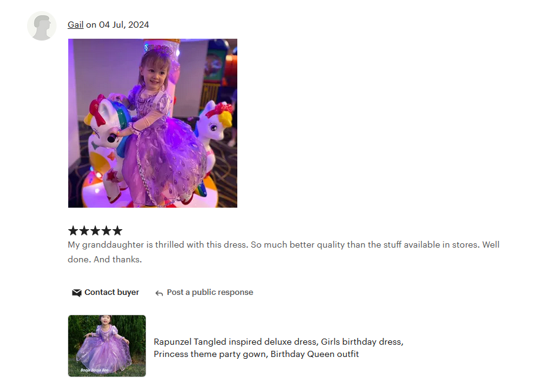Select the Contact buyer label
533x392 pixels.
point(111,292)
